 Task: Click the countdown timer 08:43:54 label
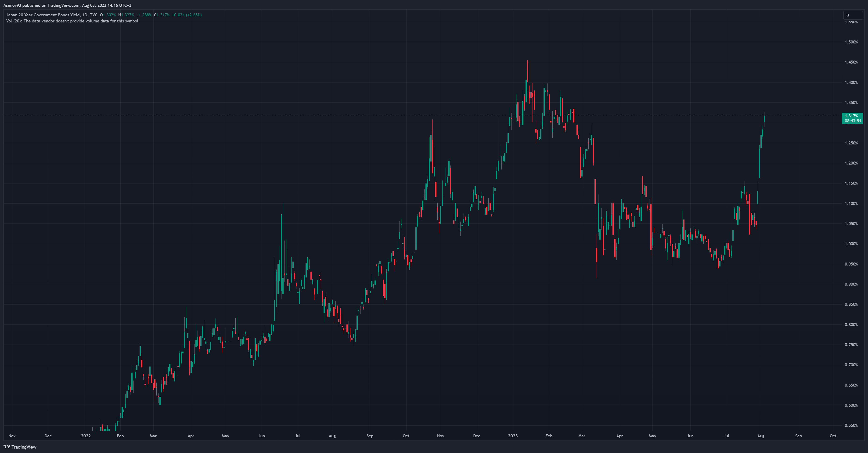(853, 121)
